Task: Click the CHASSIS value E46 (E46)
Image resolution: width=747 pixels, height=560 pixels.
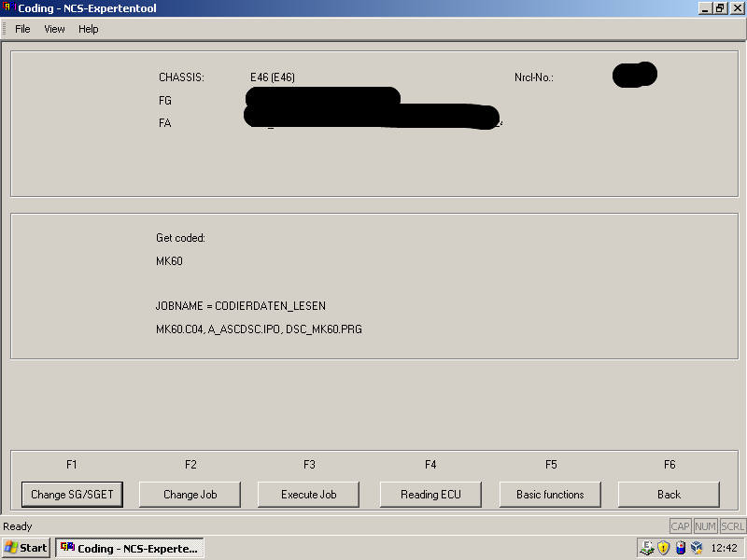Action: pyautogui.click(x=273, y=77)
